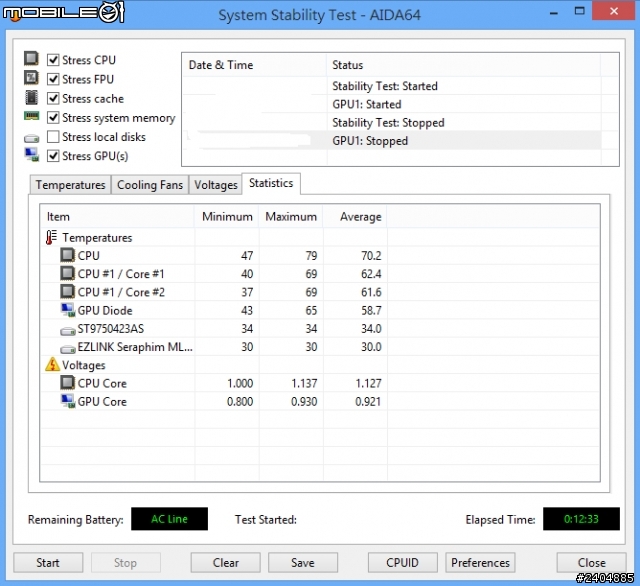Click the drive icon for ST9750423AS
Image resolution: width=640 pixels, height=586 pixels.
(68, 331)
